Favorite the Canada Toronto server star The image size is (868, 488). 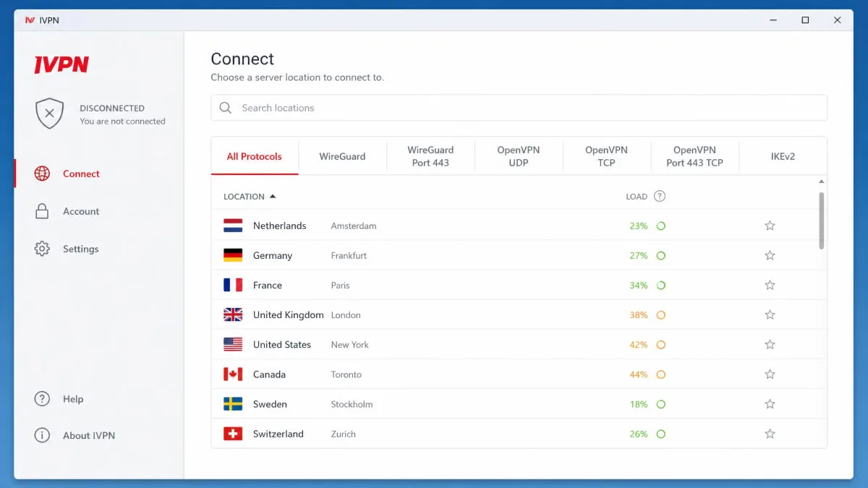770,374
